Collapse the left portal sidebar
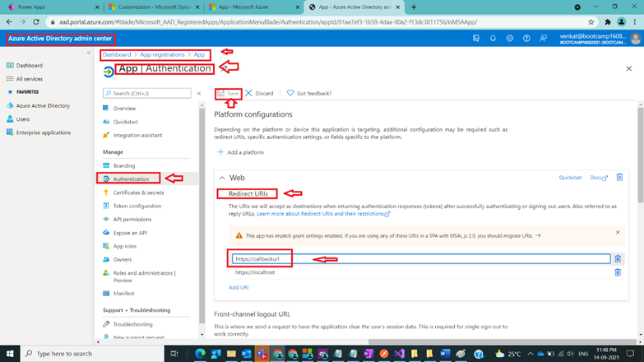Screen dimensions: 644x362 (x=88, y=53)
